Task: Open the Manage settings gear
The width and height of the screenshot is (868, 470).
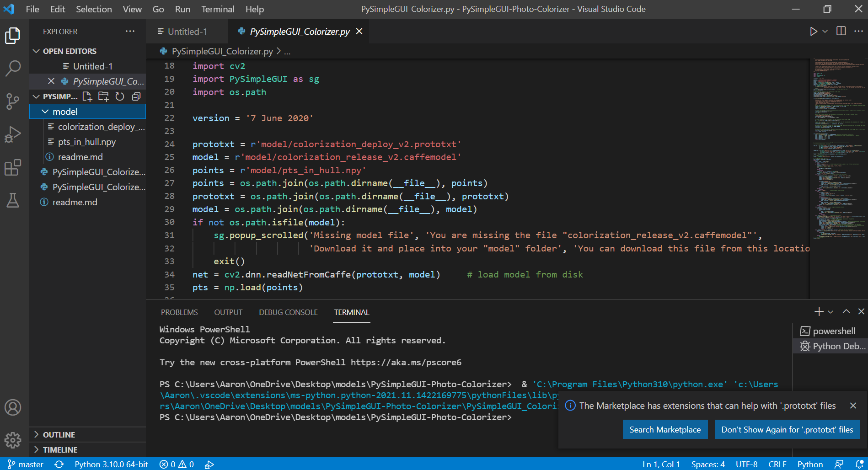Action: pos(13,440)
